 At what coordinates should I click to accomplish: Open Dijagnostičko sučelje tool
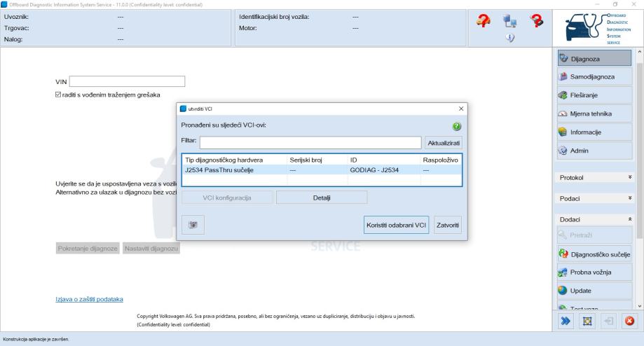(x=594, y=254)
